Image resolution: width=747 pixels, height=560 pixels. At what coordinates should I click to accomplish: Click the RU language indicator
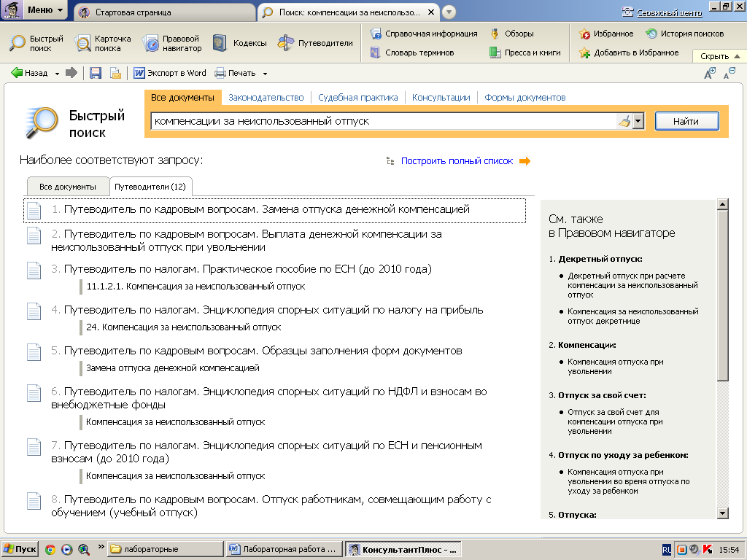(x=667, y=550)
